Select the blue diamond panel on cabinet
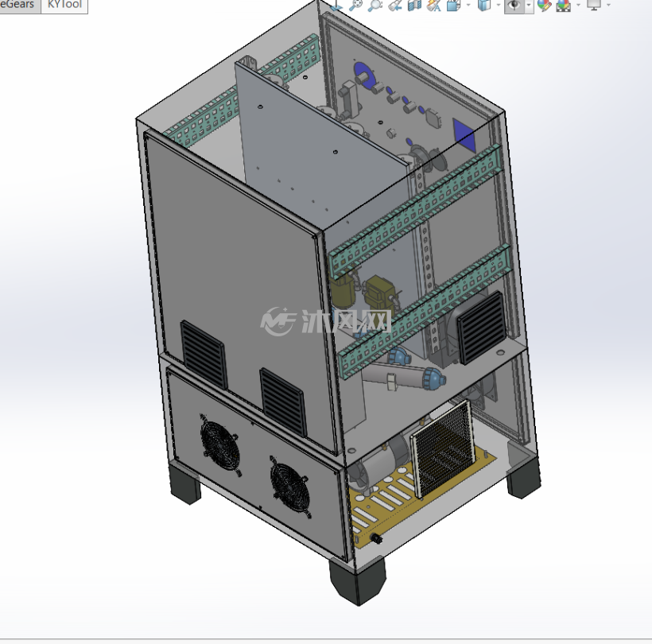This screenshot has width=652, height=644. pos(464,134)
